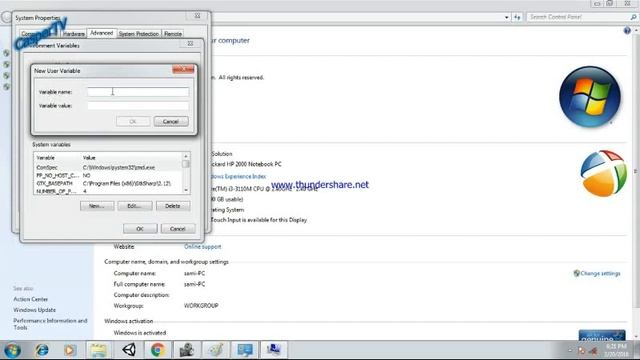Click into the Variable name field
640x360 pixels.
[138, 92]
